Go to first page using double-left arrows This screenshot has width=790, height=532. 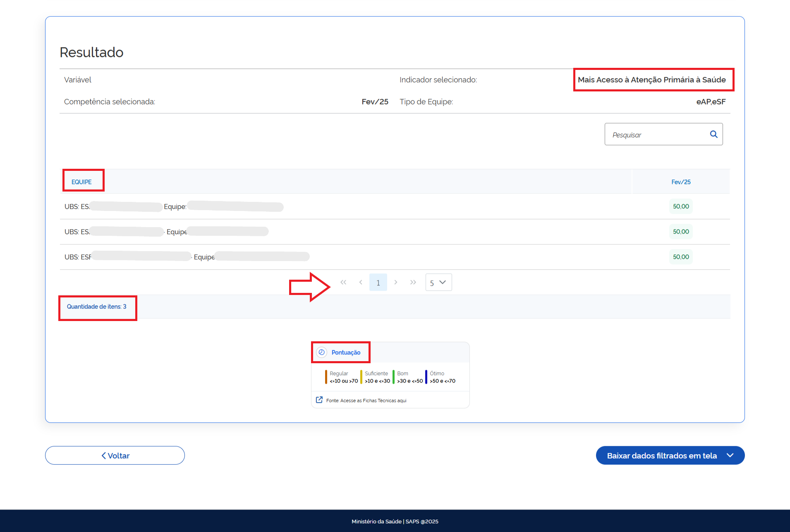tap(343, 282)
